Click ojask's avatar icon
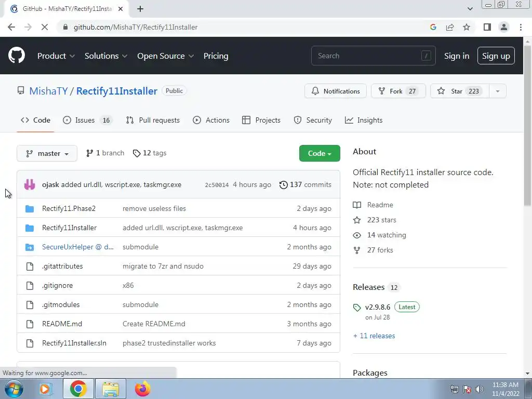This screenshot has width=532, height=399. point(30,184)
